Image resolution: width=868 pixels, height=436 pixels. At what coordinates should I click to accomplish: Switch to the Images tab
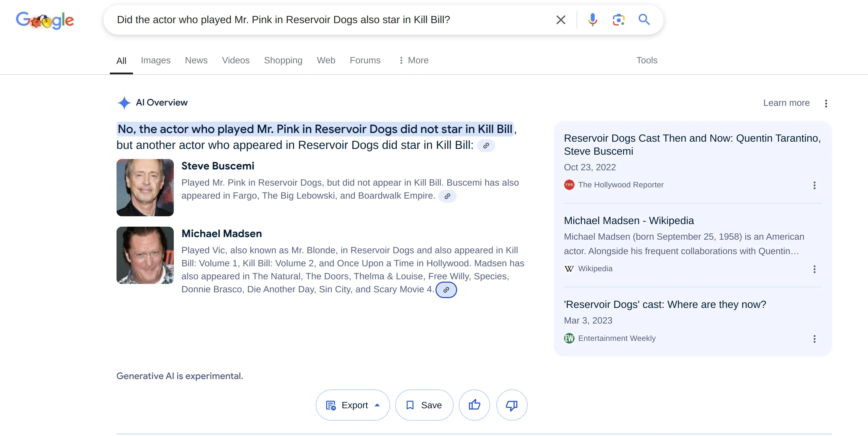pos(155,60)
